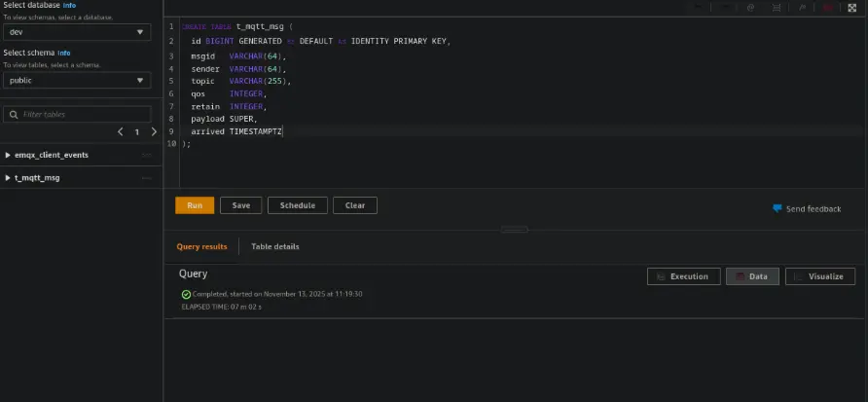Go to next page of tables
Screen dimensions: 868x402
pyautogui.click(x=154, y=131)
